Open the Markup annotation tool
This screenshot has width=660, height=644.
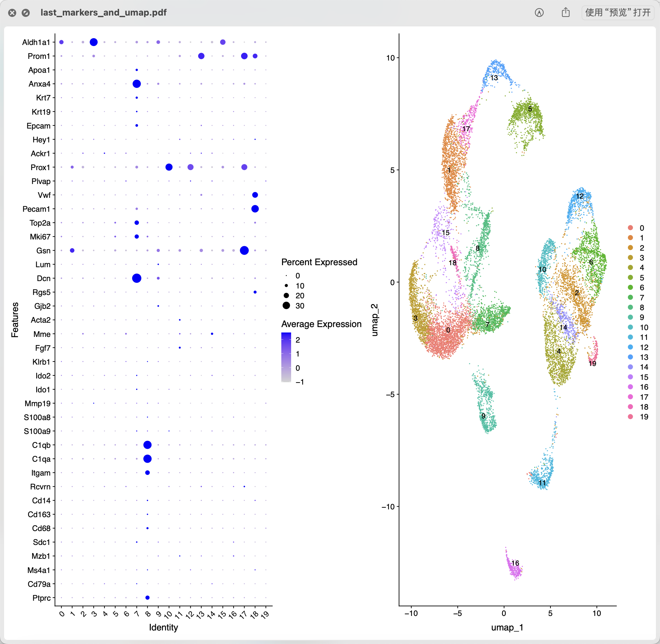click(539, 13)
